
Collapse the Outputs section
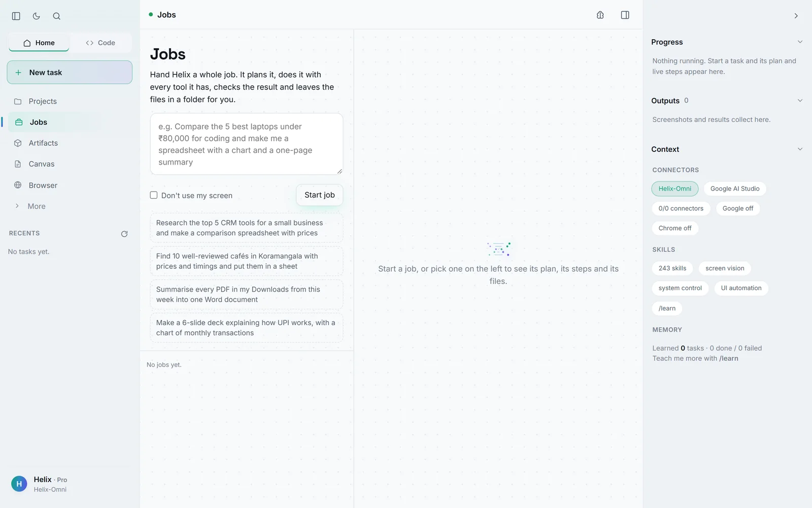(800, 100)
